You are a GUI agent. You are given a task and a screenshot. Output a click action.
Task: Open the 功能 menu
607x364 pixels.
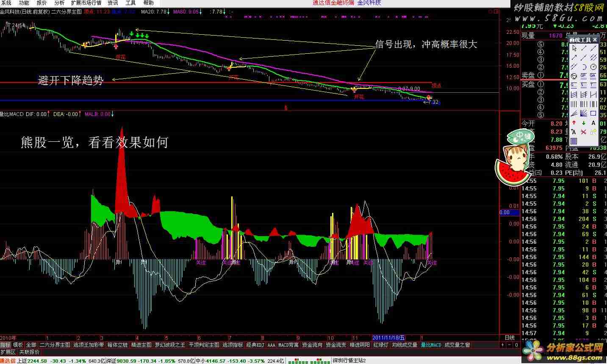coord(24,3)
